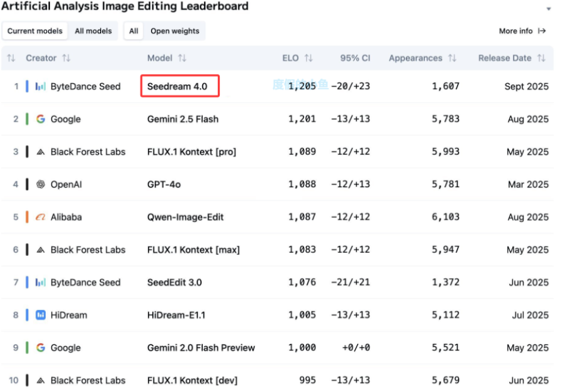Click ByteDance Seed logo in row 7

tap(40, 282)
